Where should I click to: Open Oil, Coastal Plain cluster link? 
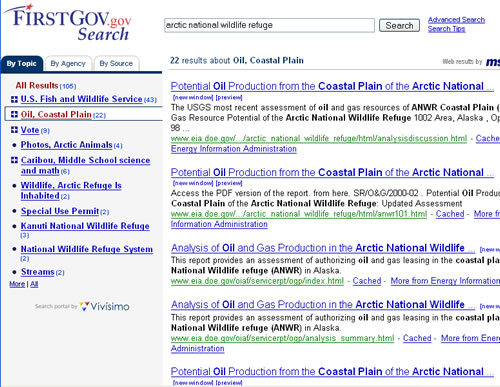pos(56,115)
